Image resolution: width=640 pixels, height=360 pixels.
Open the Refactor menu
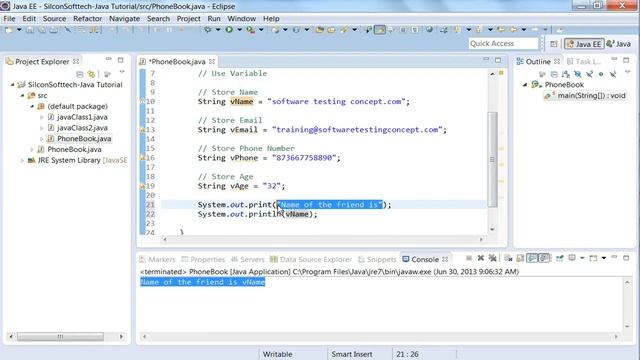pos(87,19)
